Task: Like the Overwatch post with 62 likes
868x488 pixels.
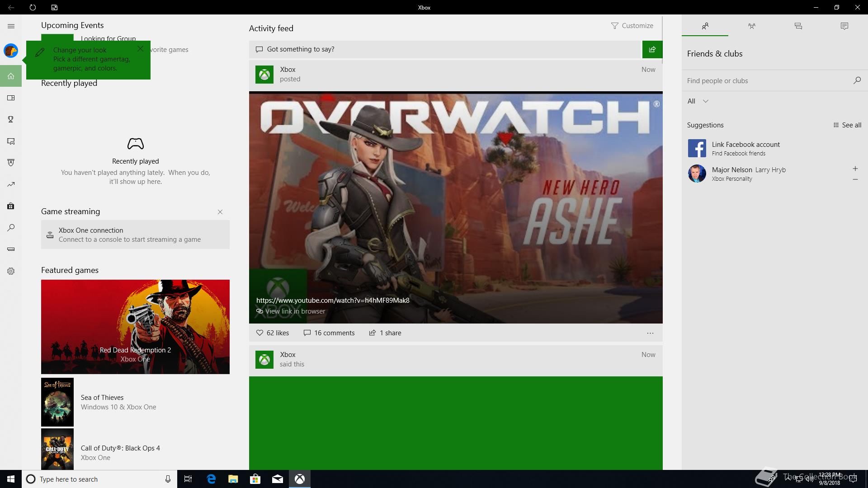Action: point(272,333)
